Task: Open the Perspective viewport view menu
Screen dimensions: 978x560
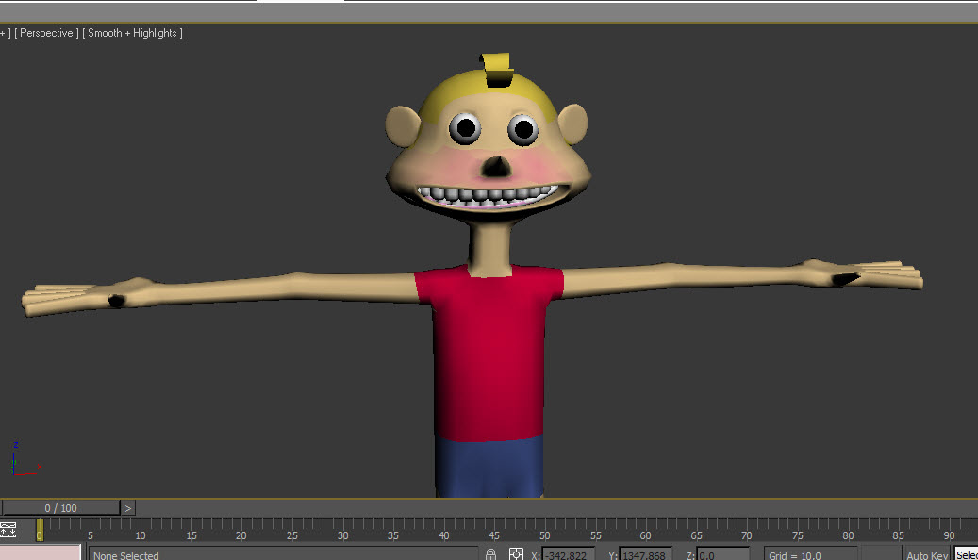Action: tap(46, 33)
